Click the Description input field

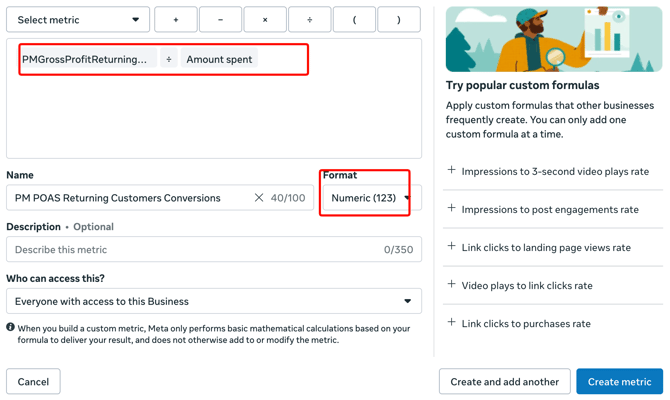(x=214, y=249)
